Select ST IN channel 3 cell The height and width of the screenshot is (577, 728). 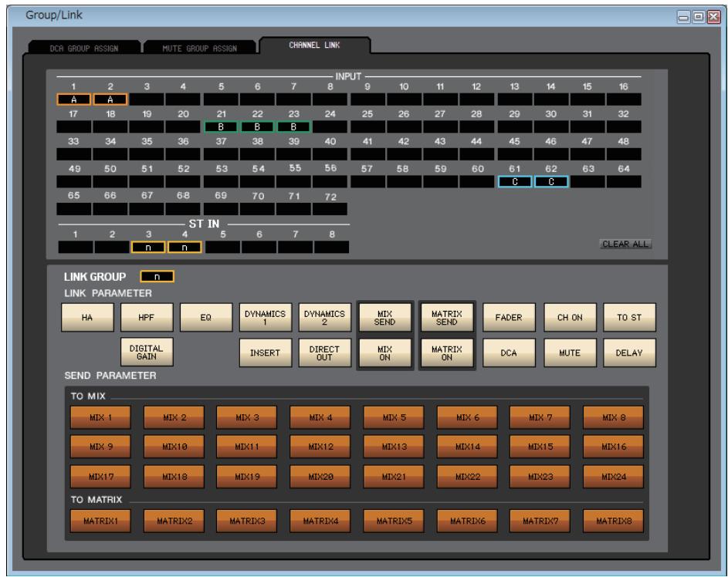tap(148, 247)
